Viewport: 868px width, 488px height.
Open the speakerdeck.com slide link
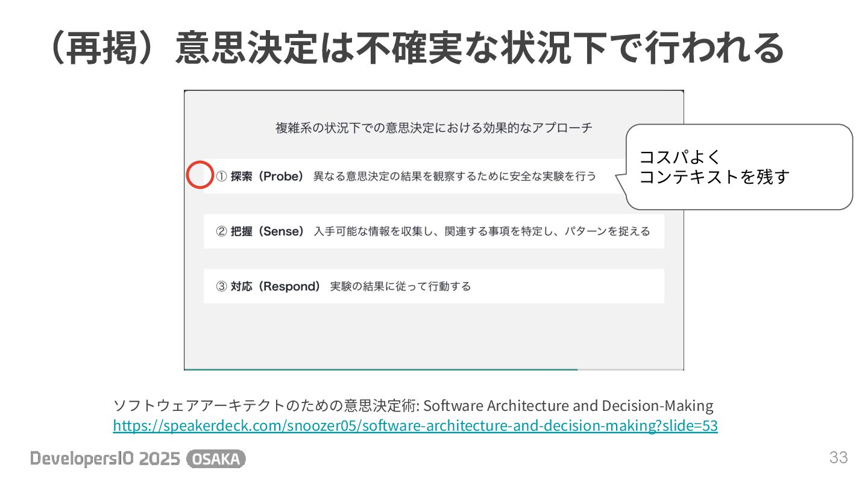[x=415, y=426]
